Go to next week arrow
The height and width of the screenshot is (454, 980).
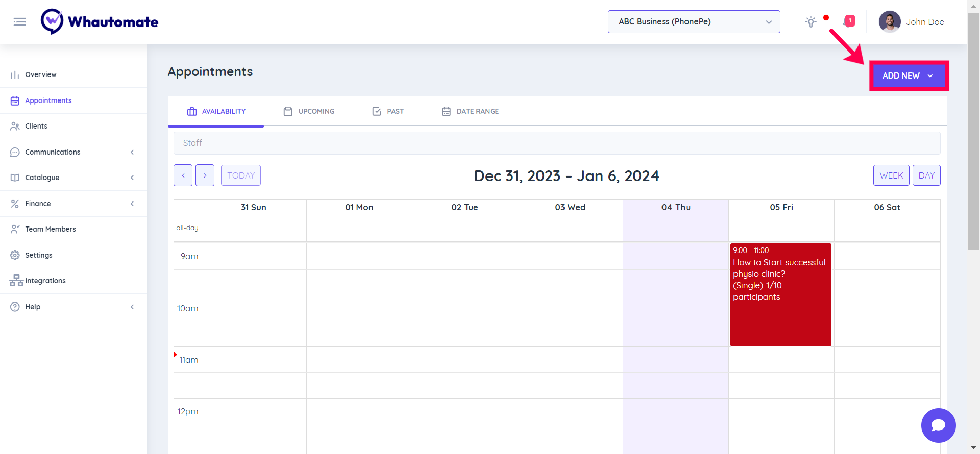(x=205, y=175)
